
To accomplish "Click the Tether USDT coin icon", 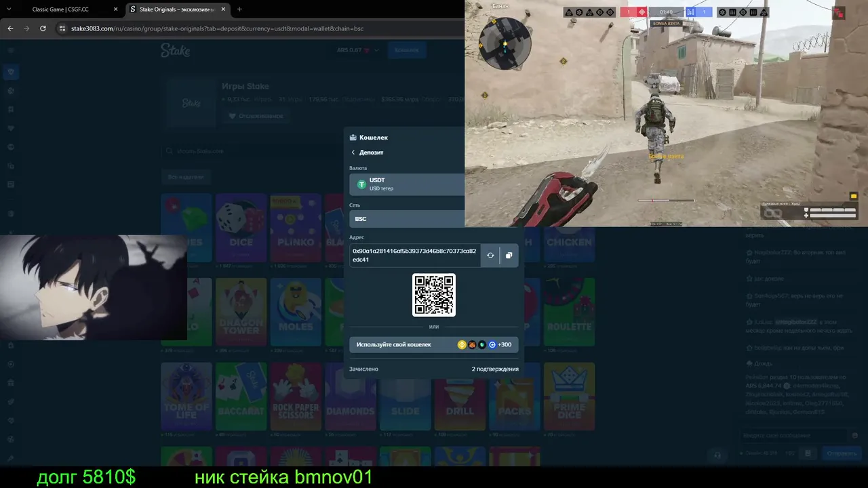I will click(361, 184).
